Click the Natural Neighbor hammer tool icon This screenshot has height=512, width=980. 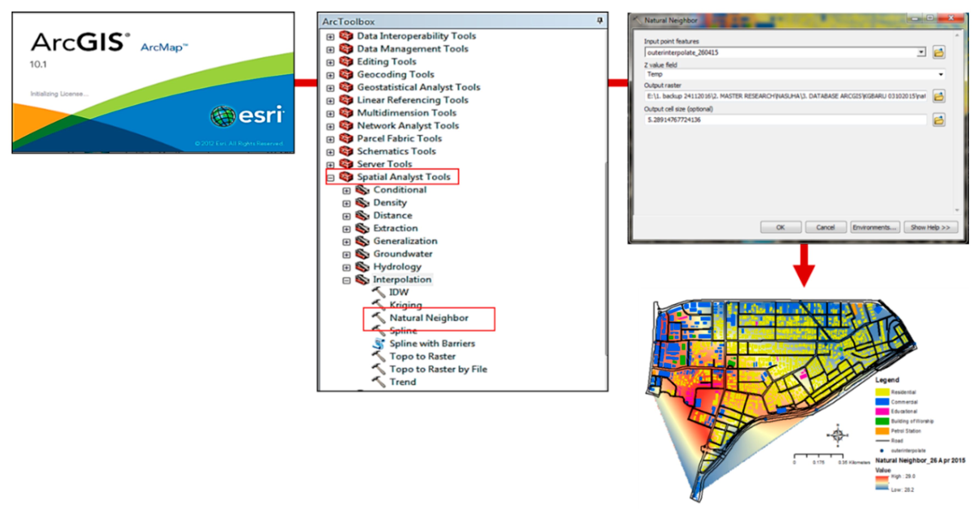pos(379,317)
